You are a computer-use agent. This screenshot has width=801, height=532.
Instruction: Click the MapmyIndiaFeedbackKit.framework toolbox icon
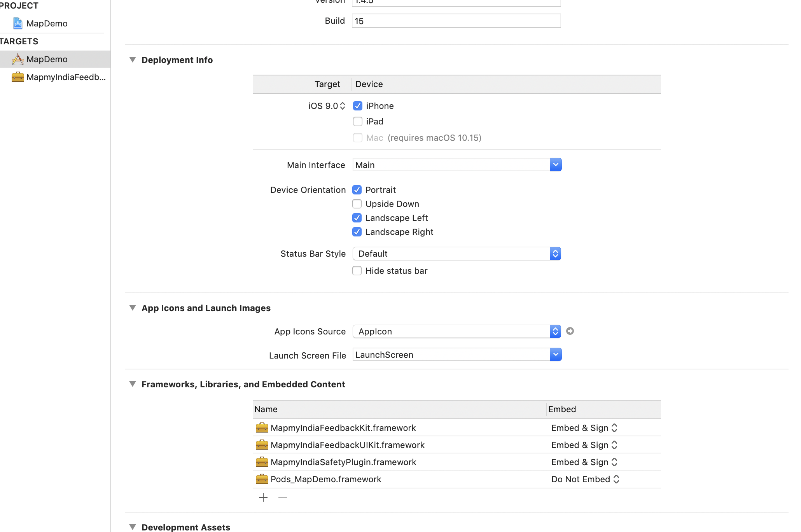(x=262, y=428)
